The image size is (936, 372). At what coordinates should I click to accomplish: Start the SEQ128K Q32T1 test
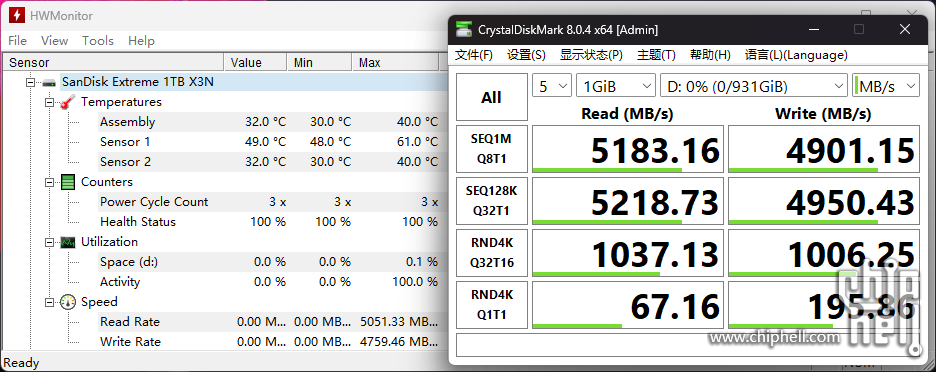click(492, 201)
